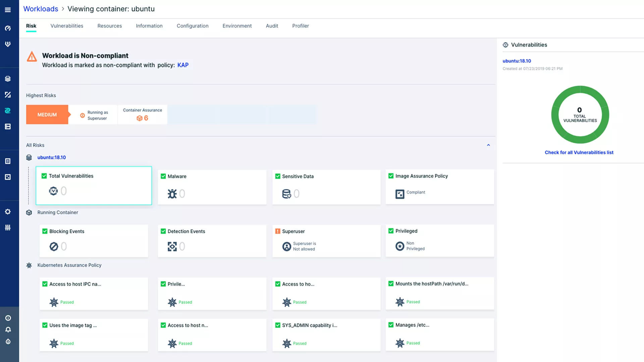Collapse the All Risks section expander
The image size is (644, 362).
click(488, 145)
